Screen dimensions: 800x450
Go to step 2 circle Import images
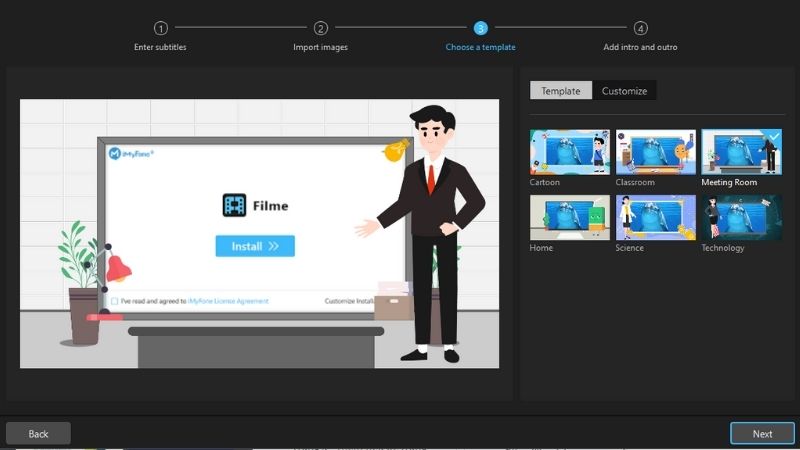tap(320, 28)
